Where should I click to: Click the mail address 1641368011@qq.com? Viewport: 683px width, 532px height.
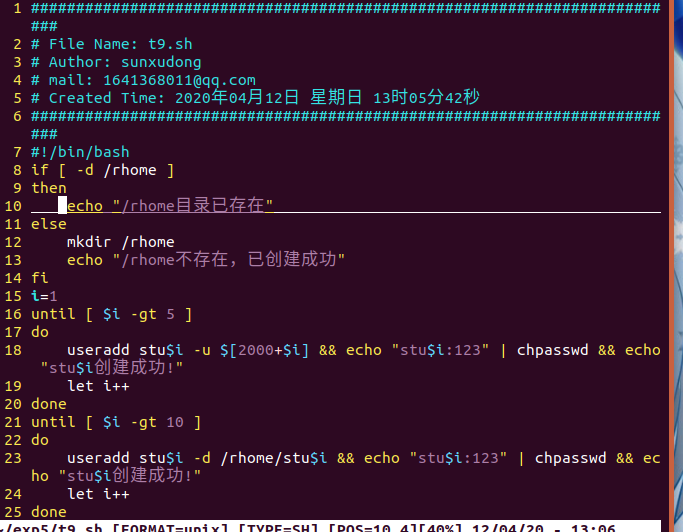(179, 80)
